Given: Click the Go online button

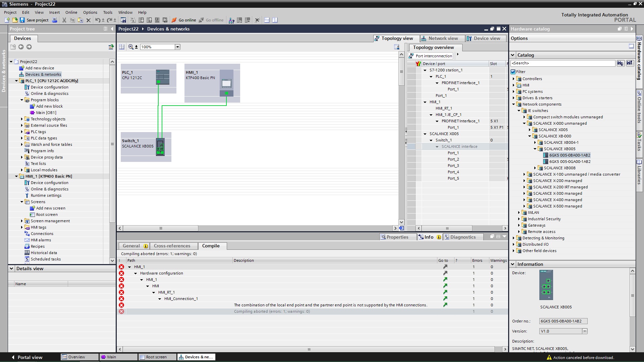Looking at the screenshot, I should point(184,20).
